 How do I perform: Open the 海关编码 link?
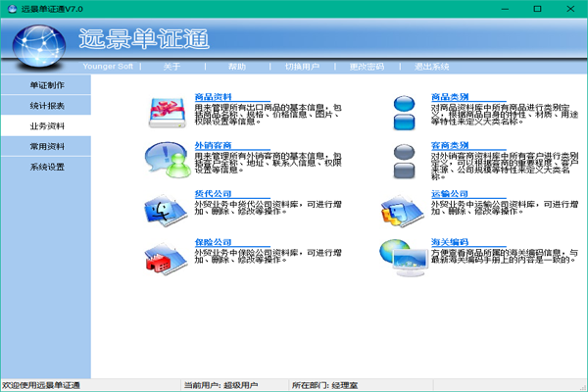click(x=450, y=242)
